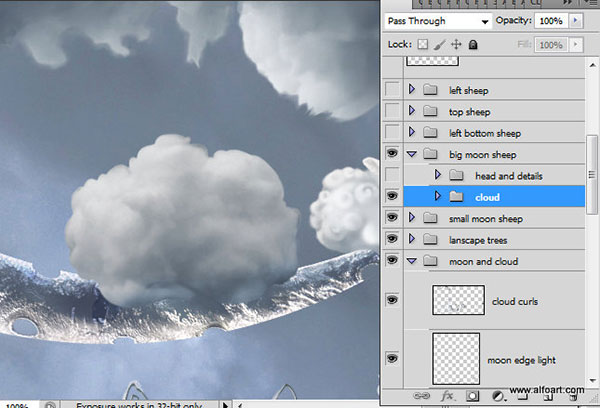The height and width of the screenshot is (408, 600).
Task: Expand the small moon sheep group
Action: 412,217
